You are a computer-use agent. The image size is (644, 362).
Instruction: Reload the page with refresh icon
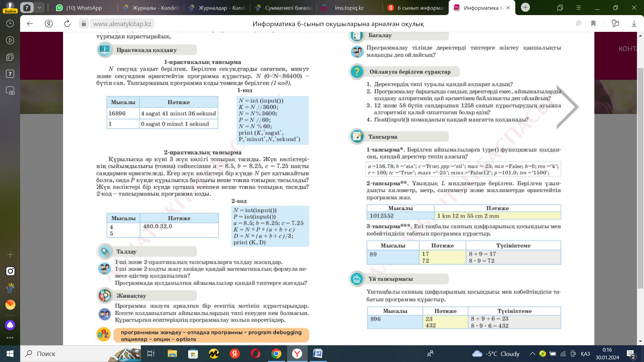coord(67,23)
